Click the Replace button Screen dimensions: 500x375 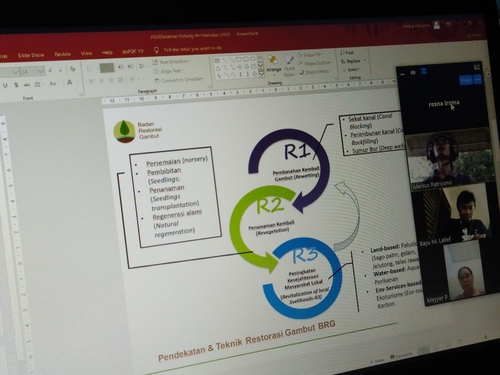[x=353, y=61]
